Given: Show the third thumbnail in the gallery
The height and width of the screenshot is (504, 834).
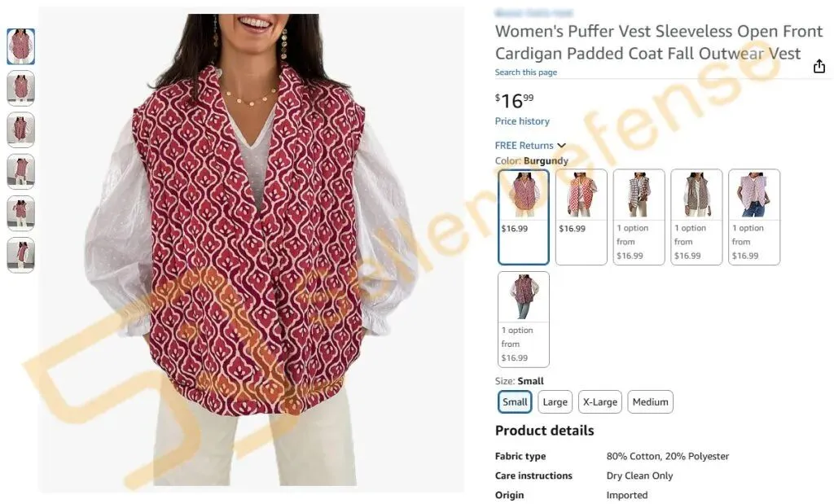Looking at the screenshot, I should point(20,129).
